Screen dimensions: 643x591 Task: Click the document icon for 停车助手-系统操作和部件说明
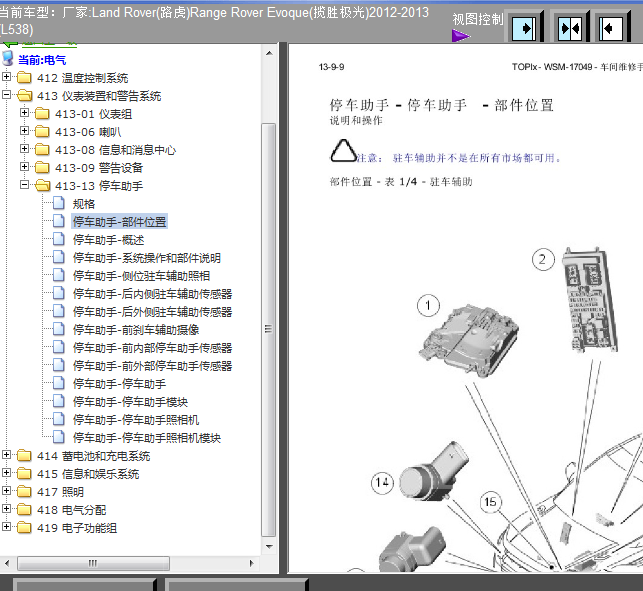(59, 257)
